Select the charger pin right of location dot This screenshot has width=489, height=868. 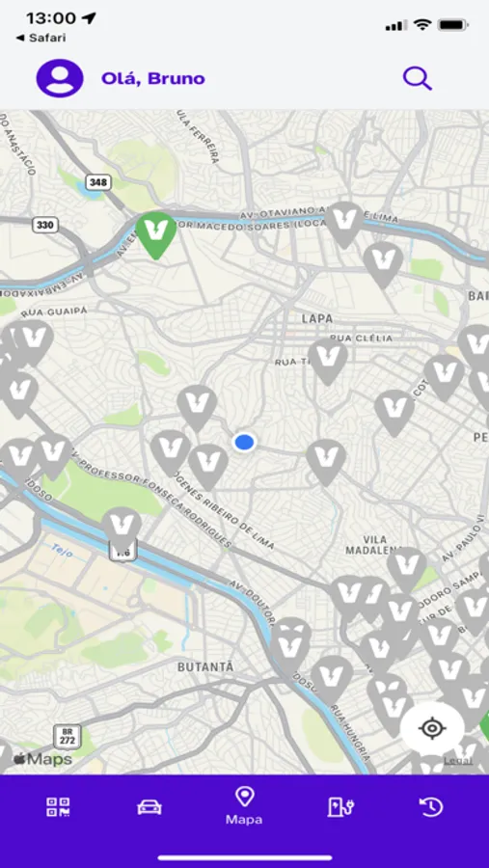(x=326, y=462)
